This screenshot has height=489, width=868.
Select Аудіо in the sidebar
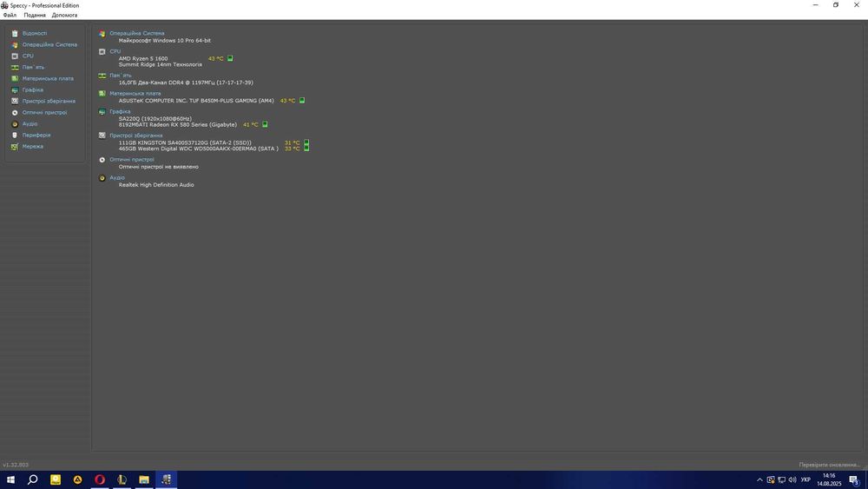[30, 124]
